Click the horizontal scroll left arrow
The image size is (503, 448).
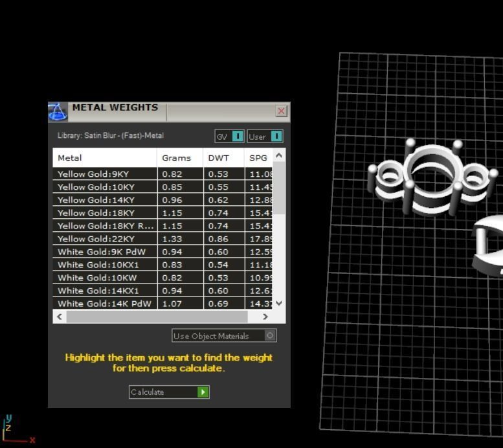pyautogui.click(x=60, y=317)
